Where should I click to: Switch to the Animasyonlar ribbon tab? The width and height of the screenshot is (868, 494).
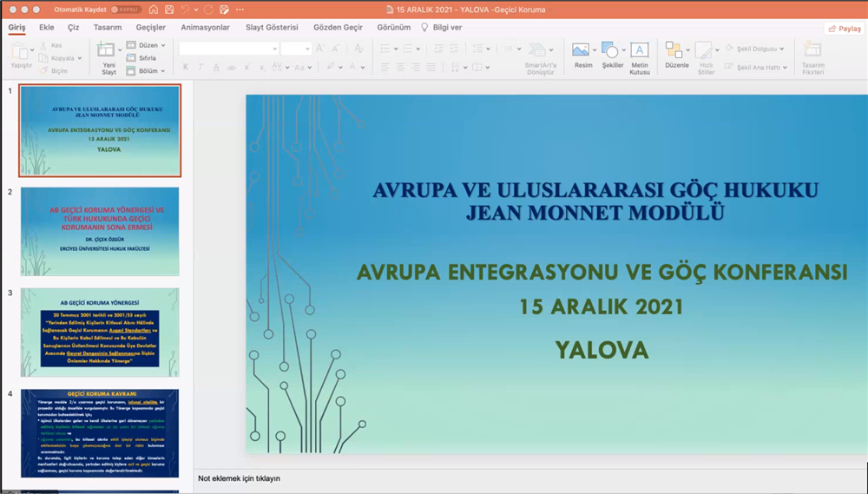tap(205, 27)
